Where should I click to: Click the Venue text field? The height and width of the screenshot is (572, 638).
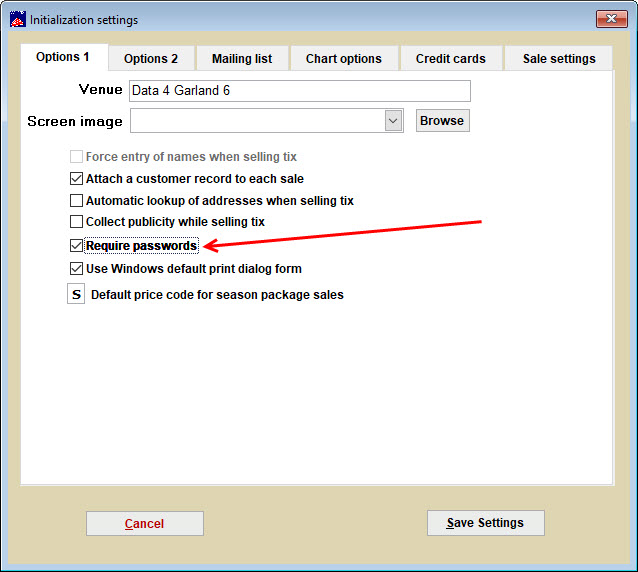(x=300, y=91)
